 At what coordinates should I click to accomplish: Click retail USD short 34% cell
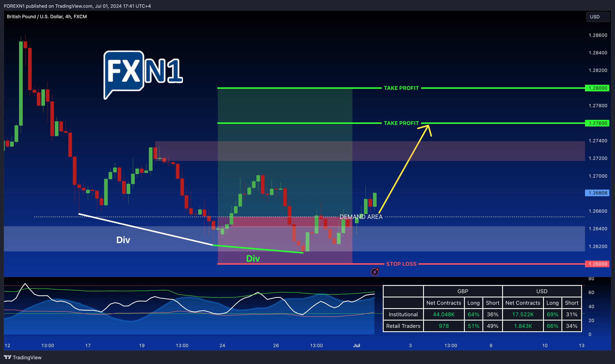click(x=572, y=326)
